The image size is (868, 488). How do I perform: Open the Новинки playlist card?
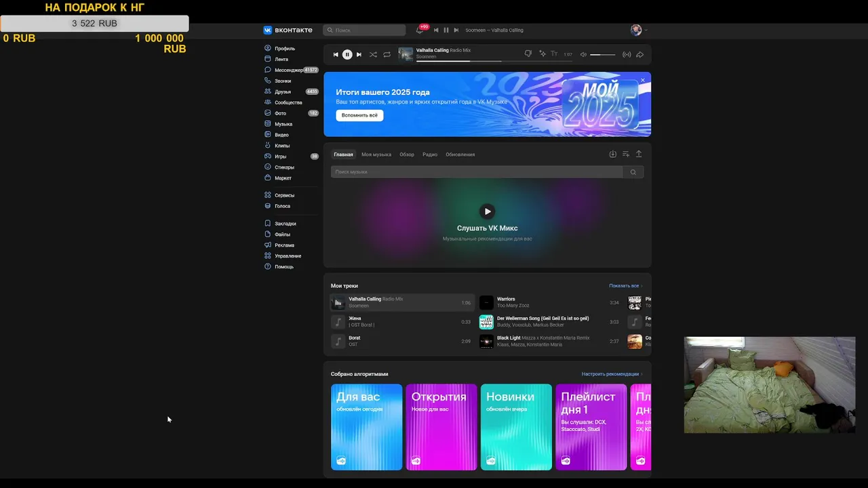point(516,427)
